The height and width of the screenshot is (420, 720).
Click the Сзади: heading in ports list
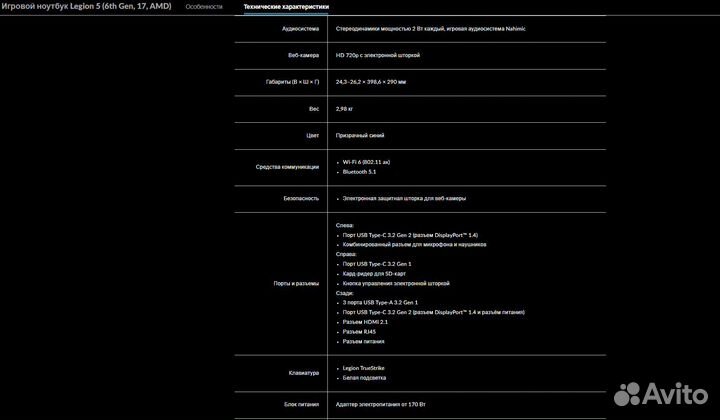pos(345,293)
